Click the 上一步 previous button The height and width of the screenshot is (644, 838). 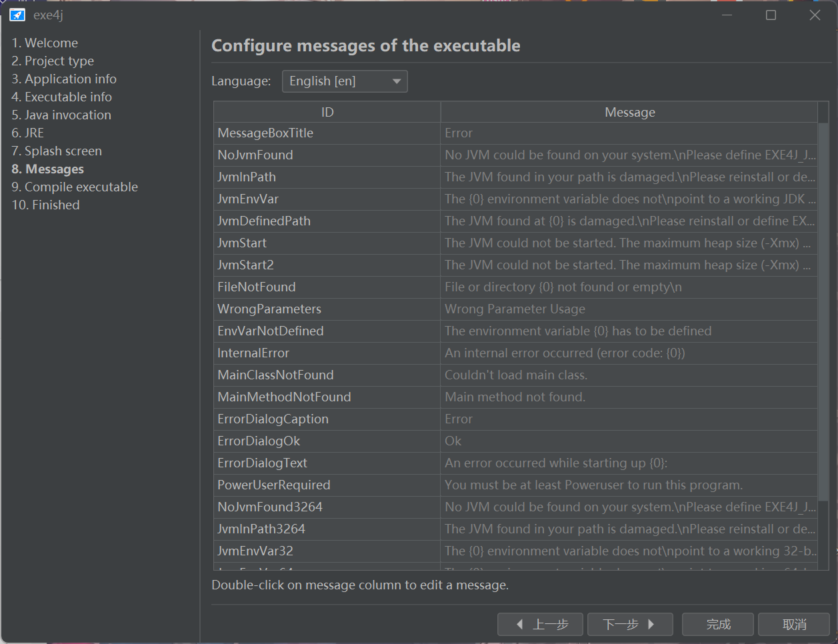coord(540,625)
